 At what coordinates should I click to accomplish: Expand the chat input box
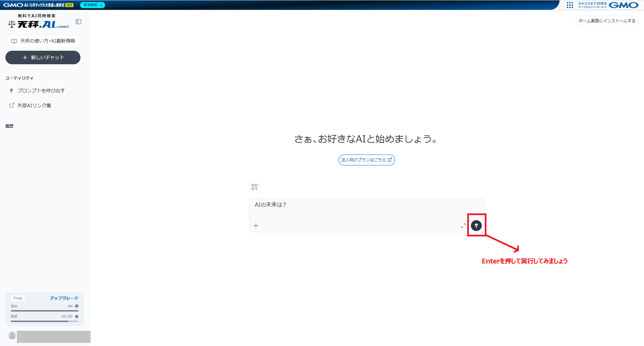tap(463, 226)
